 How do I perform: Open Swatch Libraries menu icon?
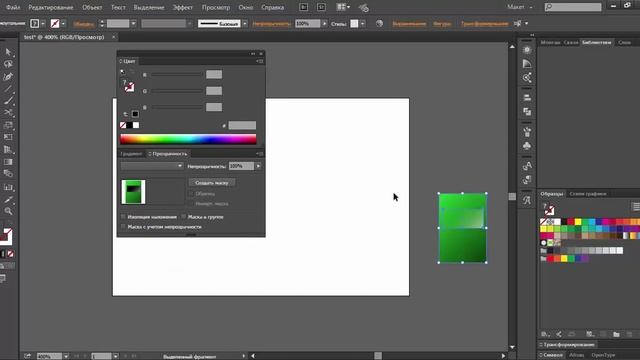(x=545, y=334)
